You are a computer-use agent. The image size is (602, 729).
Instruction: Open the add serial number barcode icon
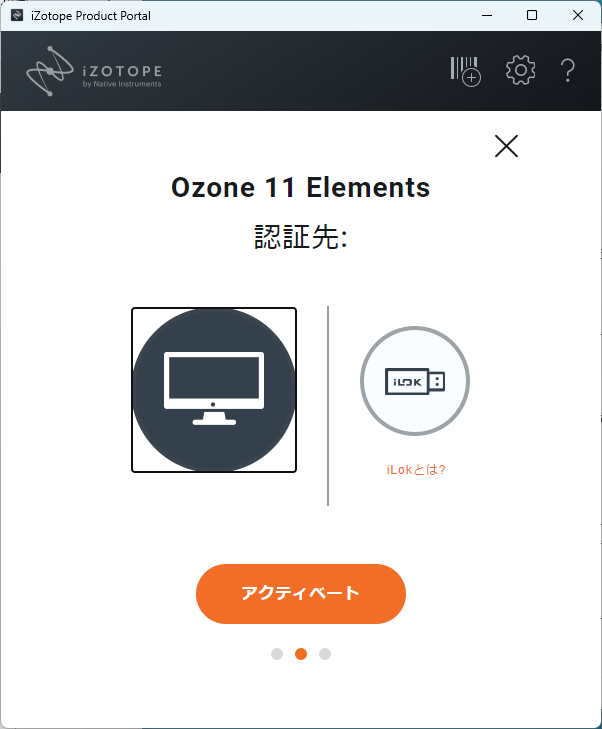pos(465,71)
